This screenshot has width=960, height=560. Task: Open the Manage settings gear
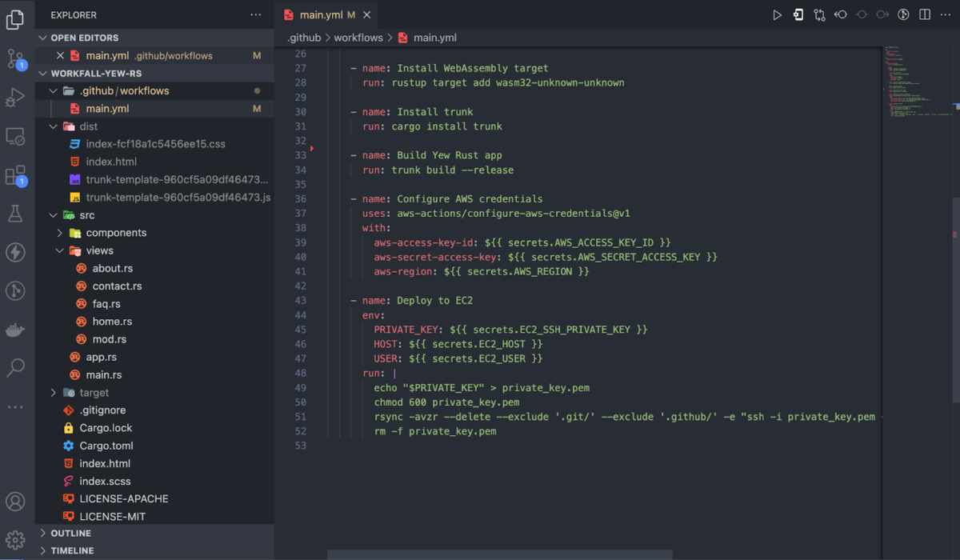tap(16, 540)
